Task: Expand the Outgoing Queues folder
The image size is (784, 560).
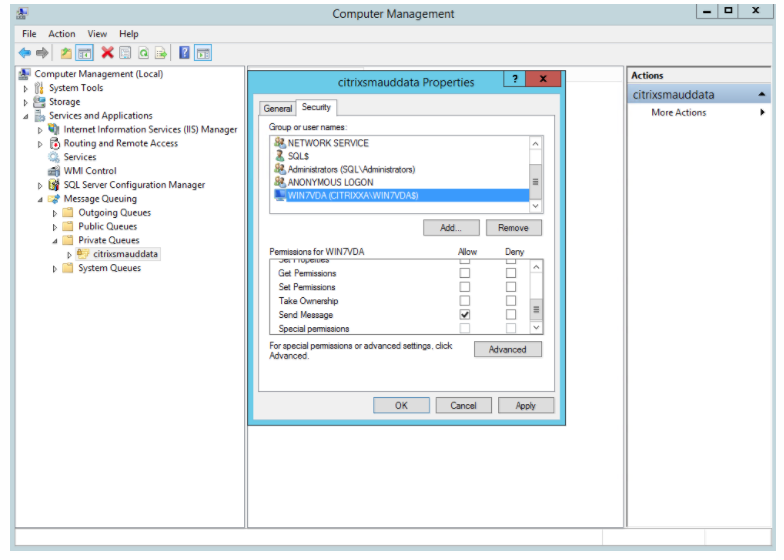Action: tap(55, 213)
